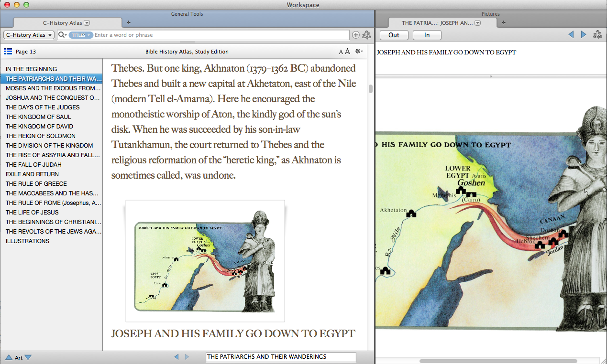Screen dimensions: 607x364
Task: Click the add search criteria plus icon
Action: (355, 35)
